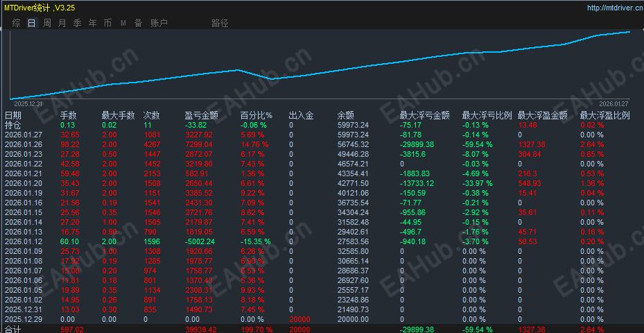Click the -15.35 % percentage cell
This screenshot has height=333, width=644.
pos(256,241)
